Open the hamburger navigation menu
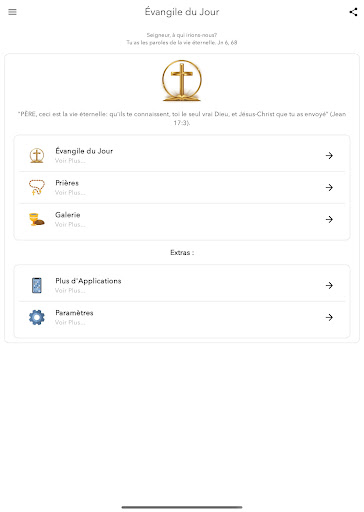 click(x=12, y=12)
